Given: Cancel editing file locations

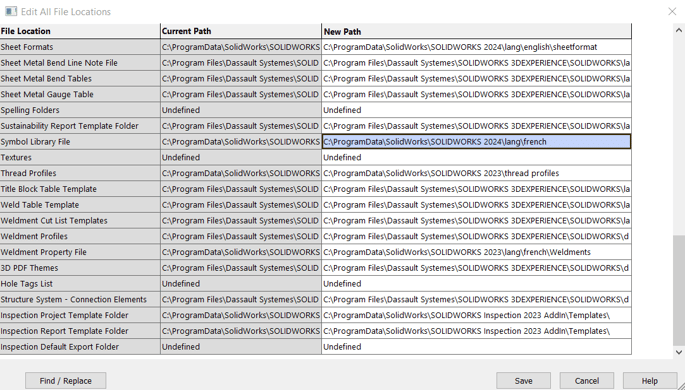Looking at the screenshot, I should coord(587,380).
